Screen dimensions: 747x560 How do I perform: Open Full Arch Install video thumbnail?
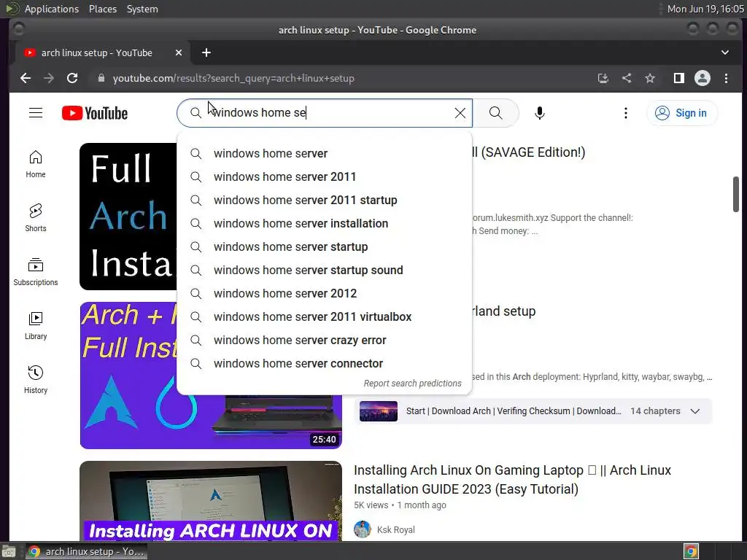click(128, 216)
